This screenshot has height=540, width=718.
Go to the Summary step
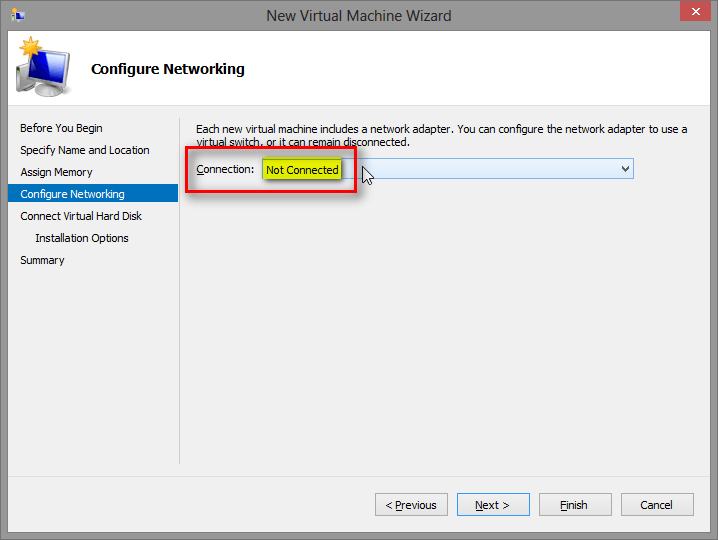tap(42, 260)
